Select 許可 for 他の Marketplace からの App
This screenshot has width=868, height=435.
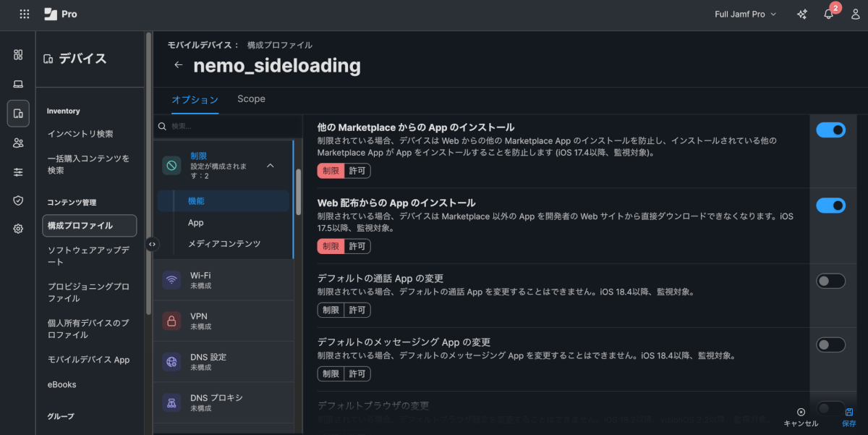click(x=357, y=171)
